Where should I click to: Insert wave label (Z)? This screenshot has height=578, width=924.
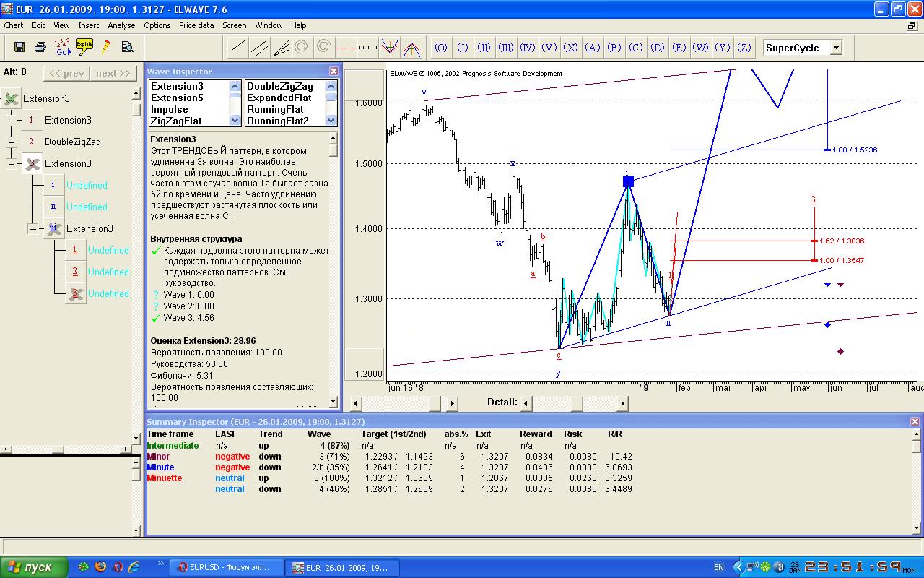(x=744, y=48)
